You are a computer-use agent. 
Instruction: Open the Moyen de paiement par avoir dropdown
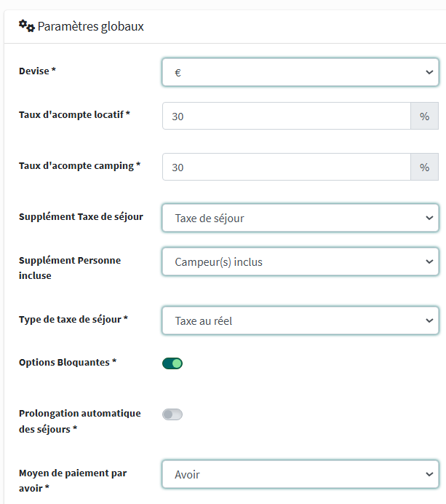(x=300, y=474)
